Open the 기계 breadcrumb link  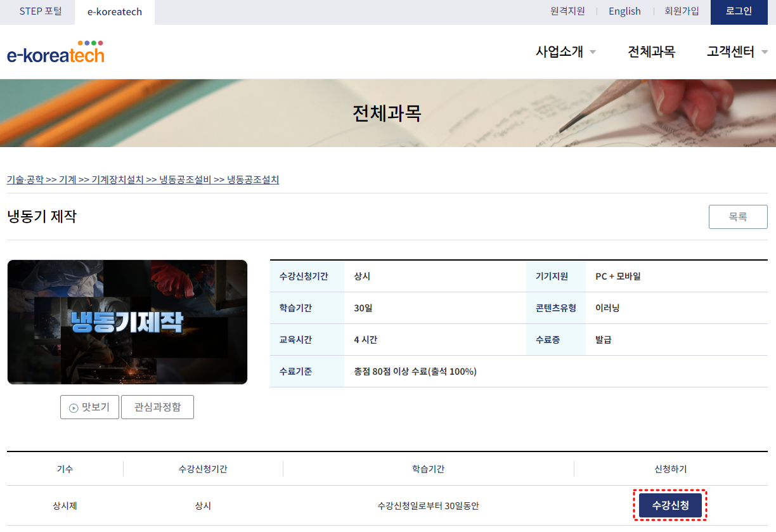[x=68, y=180]
